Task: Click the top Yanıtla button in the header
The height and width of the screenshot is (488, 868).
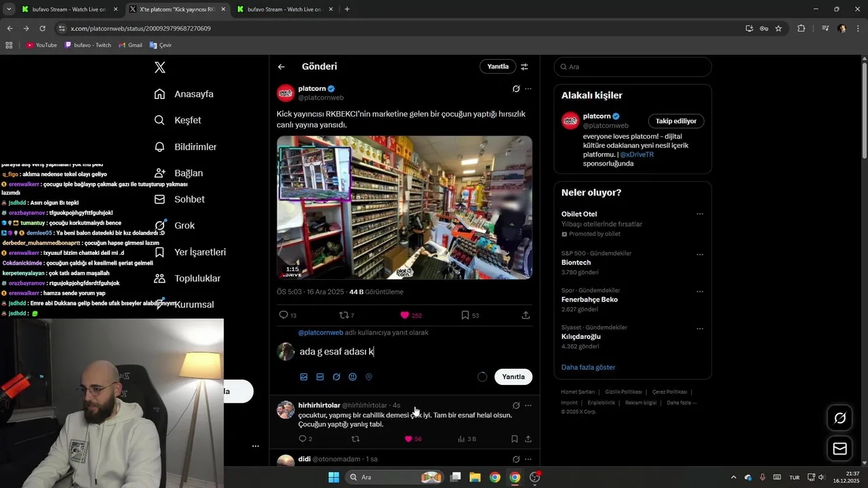Action: 498,66
